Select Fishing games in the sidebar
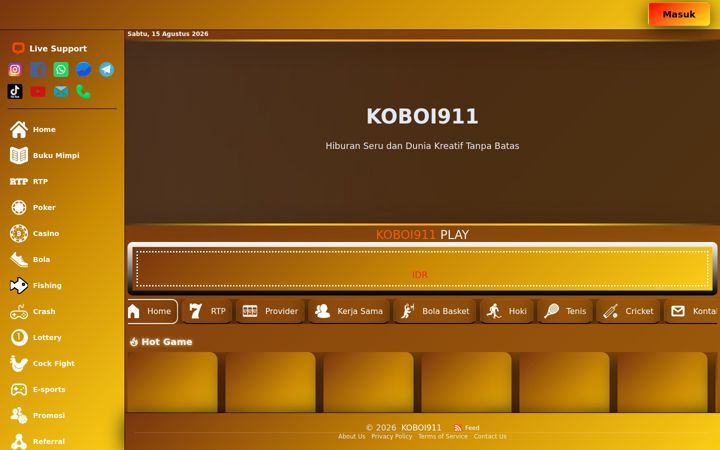720x450 pixels. (36, 286)
